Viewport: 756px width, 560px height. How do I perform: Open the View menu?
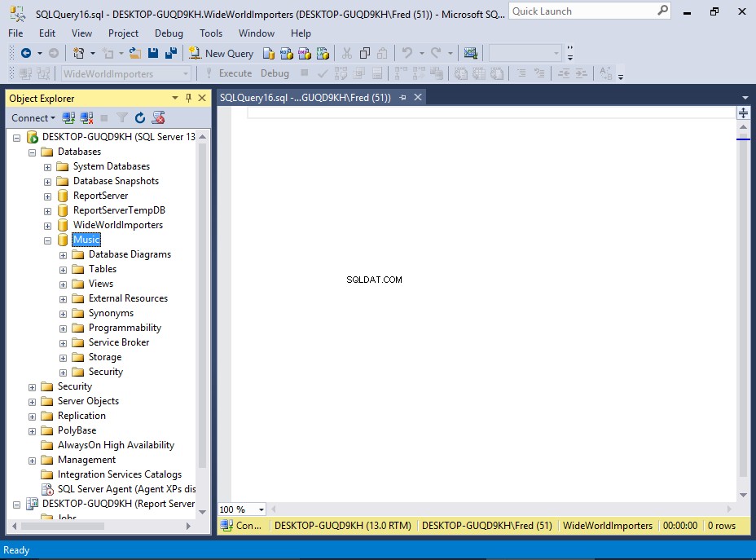[81, 33]
